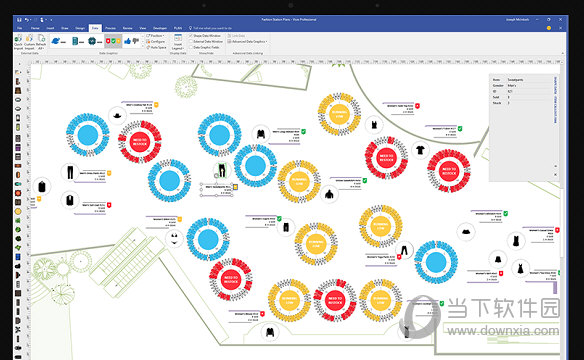Open the Position dropdown
This screenshot has height=360, width=584.
click(x=156, y=36)
